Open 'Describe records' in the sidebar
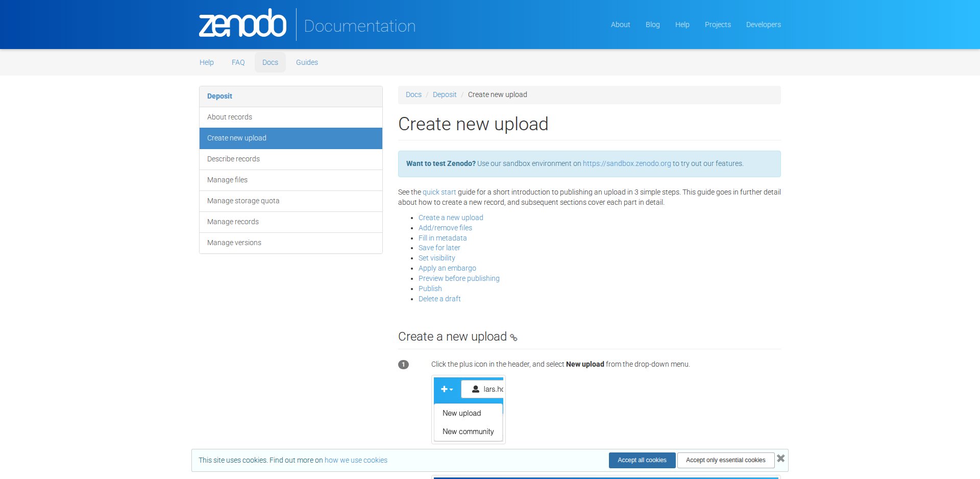 tap(291, 159)
